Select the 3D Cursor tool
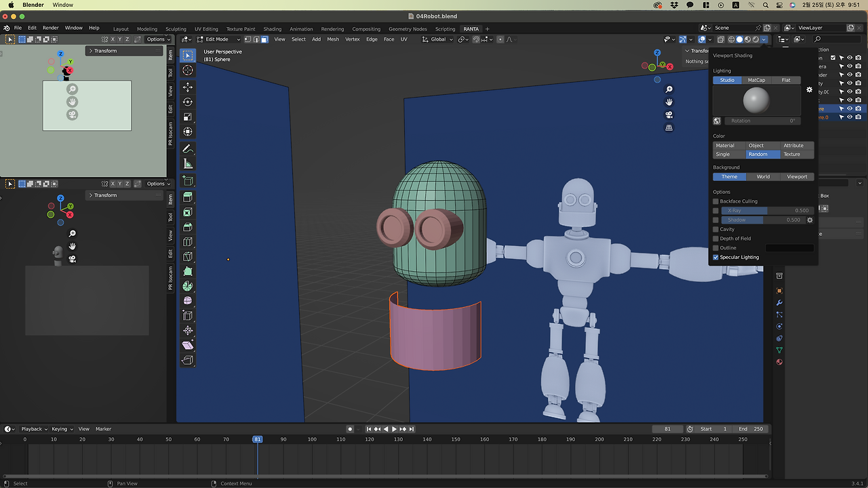Image resolution: width=868 pixels, height=488 pixels. coord(188,70)
